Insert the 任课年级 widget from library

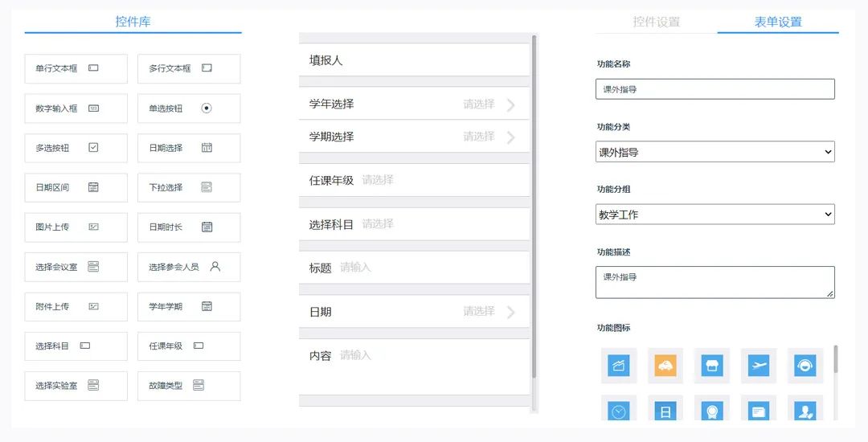pyautogui.click(x=189, y=346)
